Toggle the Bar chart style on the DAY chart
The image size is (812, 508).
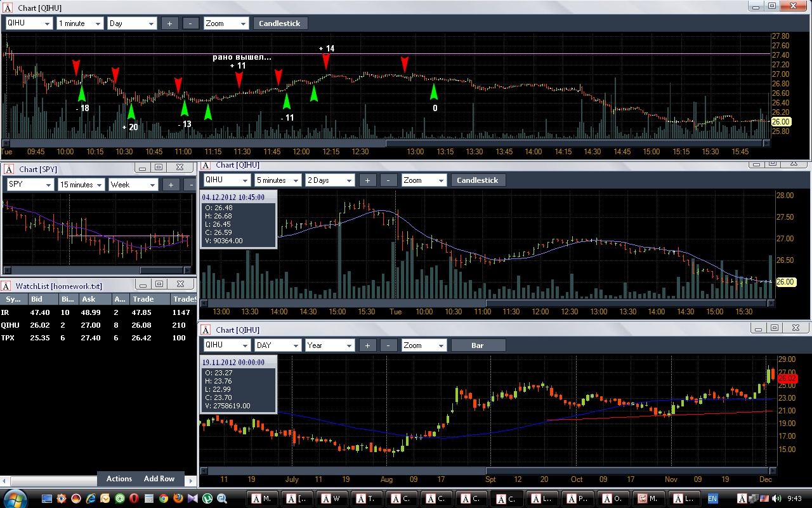478,345
